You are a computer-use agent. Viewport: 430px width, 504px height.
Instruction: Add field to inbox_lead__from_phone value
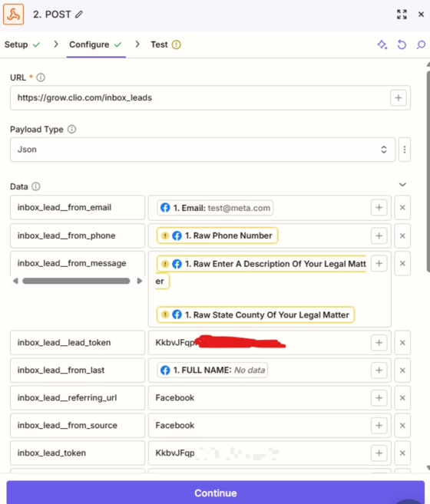(379, 236)
